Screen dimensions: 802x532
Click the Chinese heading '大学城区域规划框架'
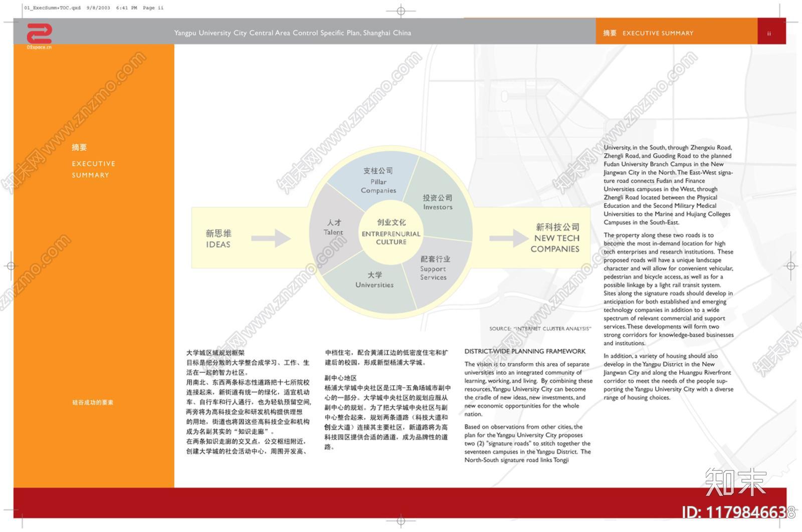216,353
